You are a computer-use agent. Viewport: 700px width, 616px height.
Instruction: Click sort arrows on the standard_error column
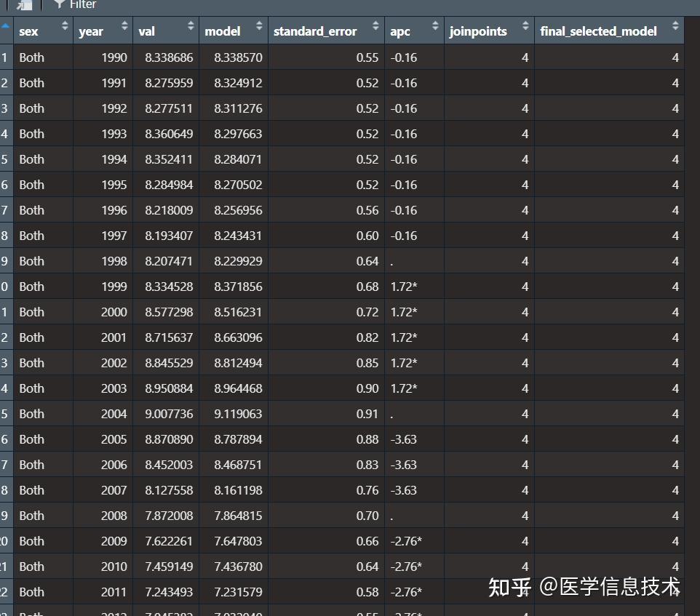(375, 25)
